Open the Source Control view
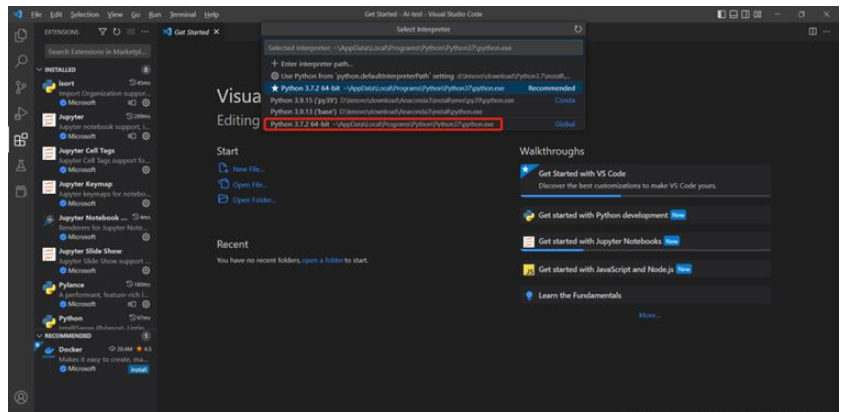Screen dimensions: 844x412 21,87
